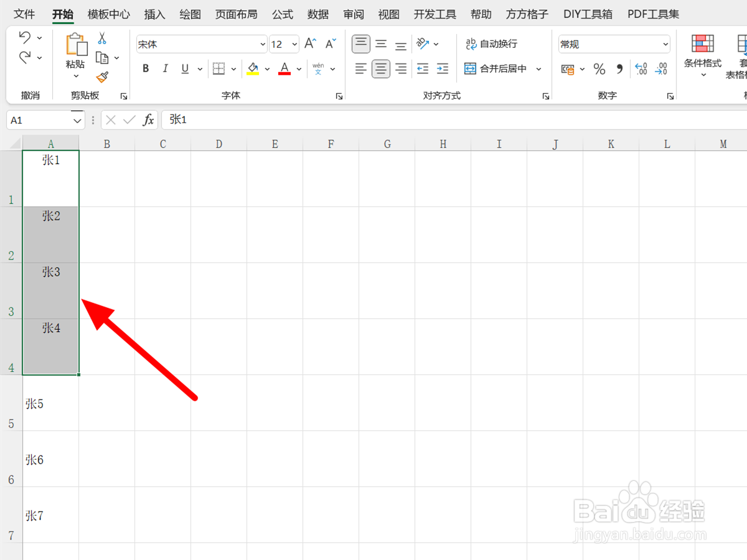Screen dimensions: 747x560
Task: Click the accounting number format icon
Action: pos(568,69)
